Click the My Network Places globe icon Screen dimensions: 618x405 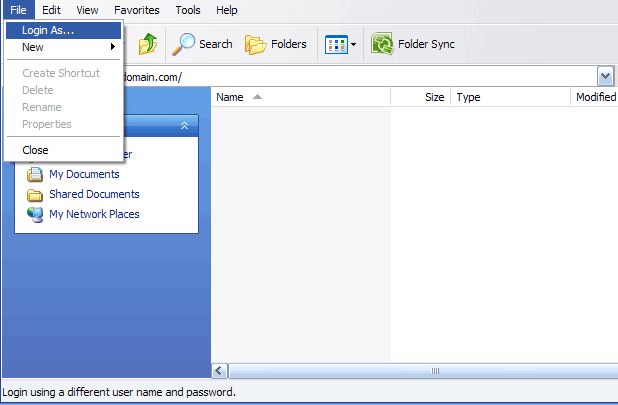pos(35,215)
